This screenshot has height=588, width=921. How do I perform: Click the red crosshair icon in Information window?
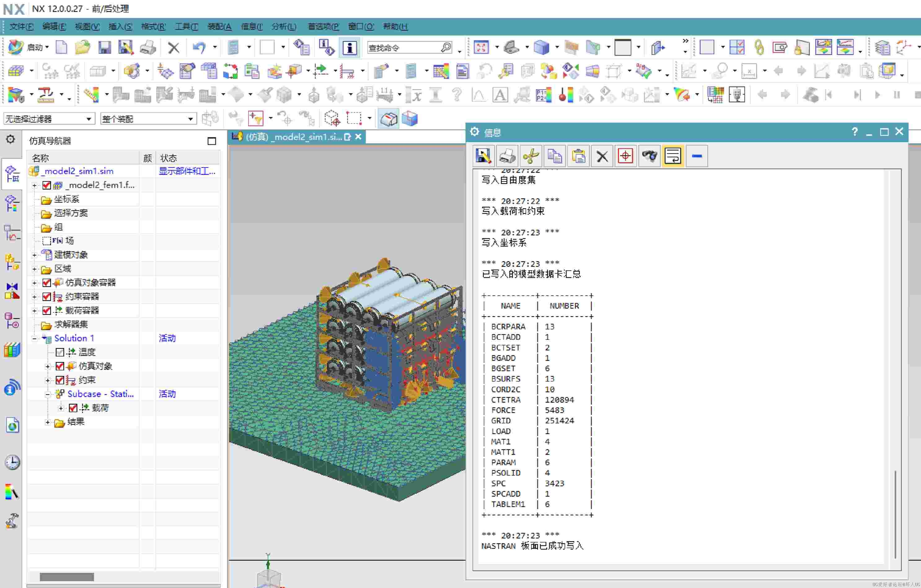point(625,156)
